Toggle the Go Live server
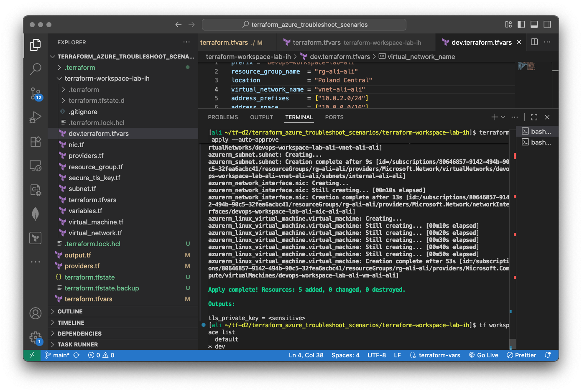The image size is (582, 392). click(x=483, y=355)
